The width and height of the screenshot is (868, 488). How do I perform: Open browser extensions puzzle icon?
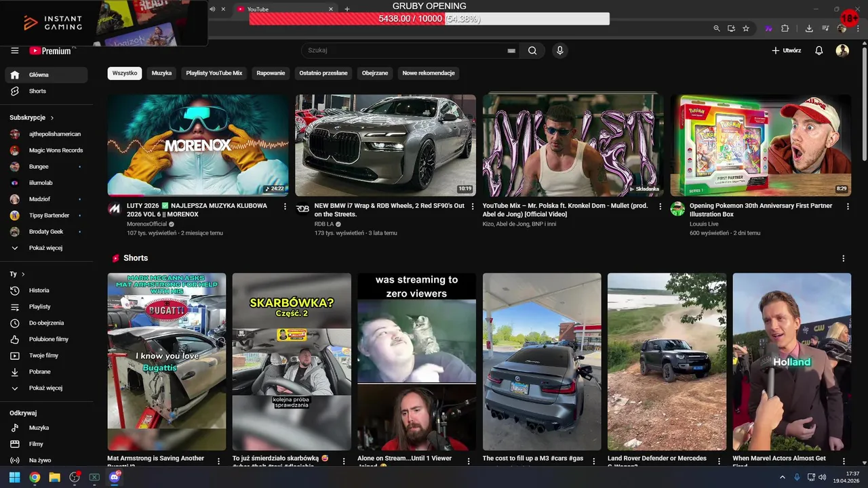[x=785, y=28]
